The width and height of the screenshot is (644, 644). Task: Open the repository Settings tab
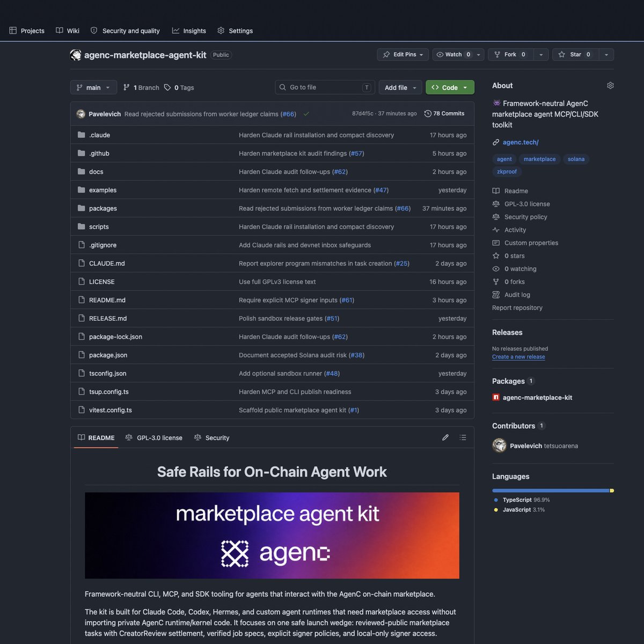(x=235, y=31)
